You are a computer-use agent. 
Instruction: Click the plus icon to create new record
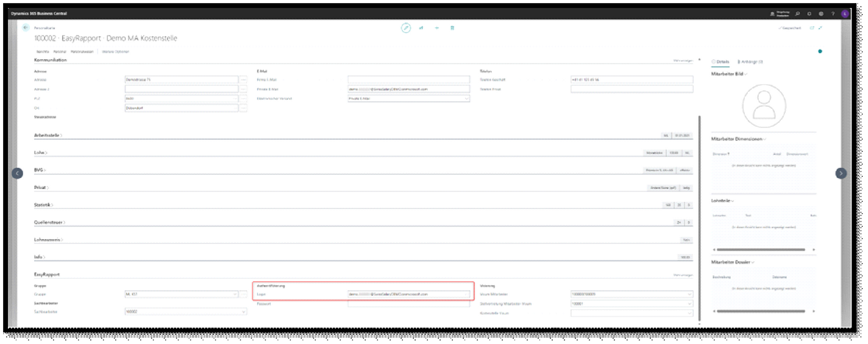tap(436, 28)
